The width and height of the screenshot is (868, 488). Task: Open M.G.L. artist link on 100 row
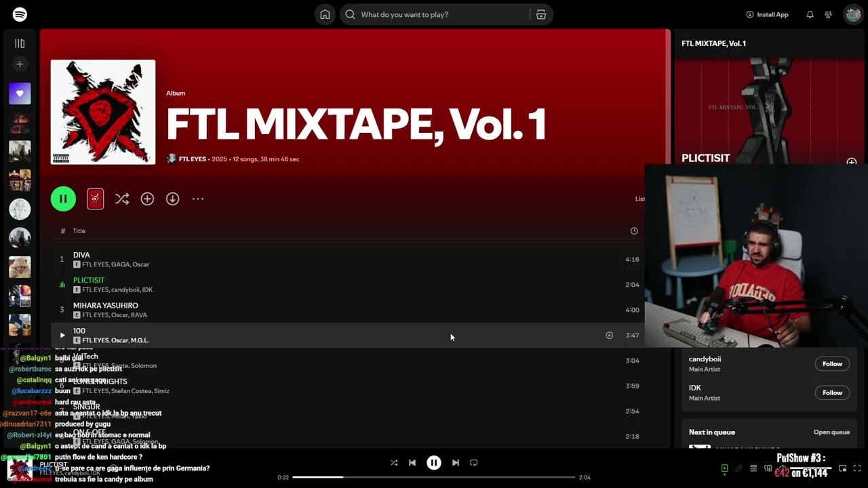click(x=140, y=340)
